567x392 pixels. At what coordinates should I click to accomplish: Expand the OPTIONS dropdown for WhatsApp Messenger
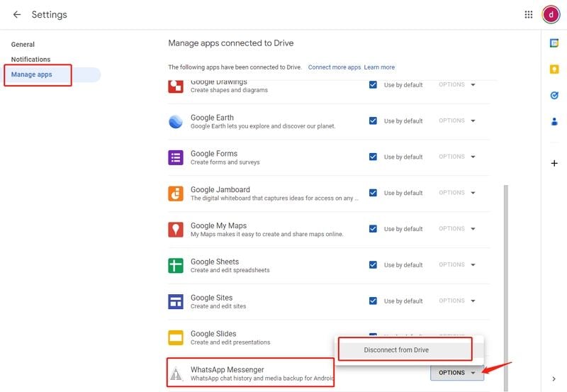457,372
